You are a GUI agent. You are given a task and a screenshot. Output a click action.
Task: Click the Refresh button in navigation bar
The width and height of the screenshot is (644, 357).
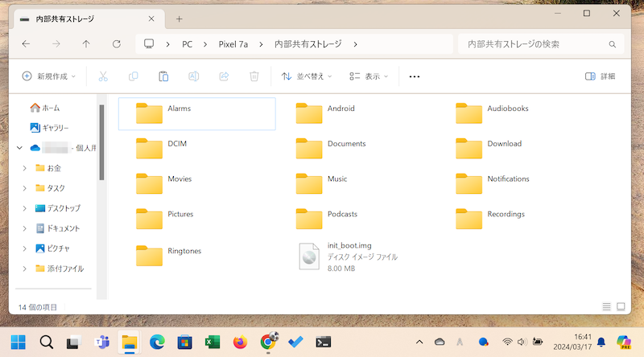pyautogui.click(x=117, y=44)
